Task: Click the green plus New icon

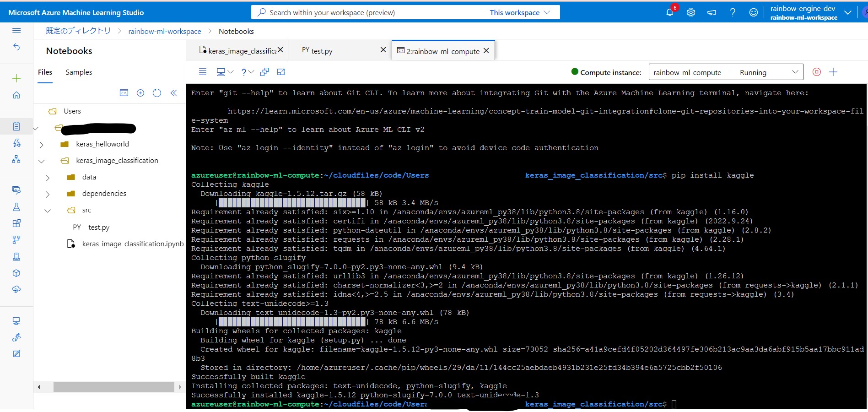Action: pyautogui.click(x=16, y=78)
